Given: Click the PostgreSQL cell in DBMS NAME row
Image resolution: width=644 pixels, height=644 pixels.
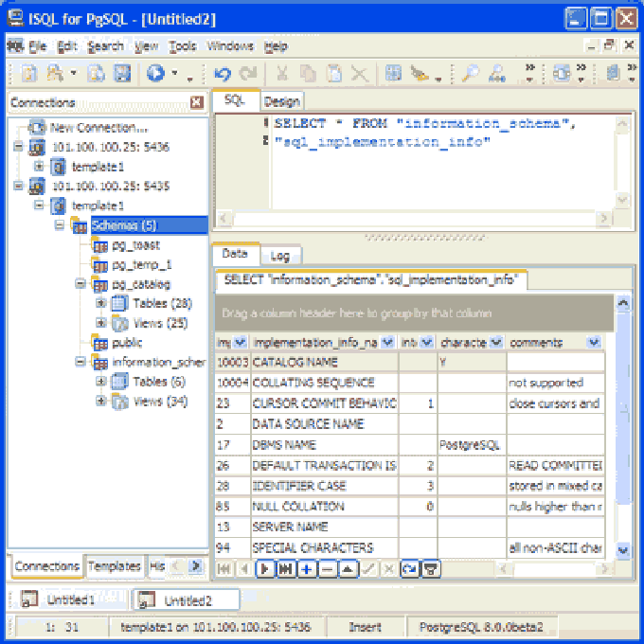Looking at the screenshot, I should (472, 445).
